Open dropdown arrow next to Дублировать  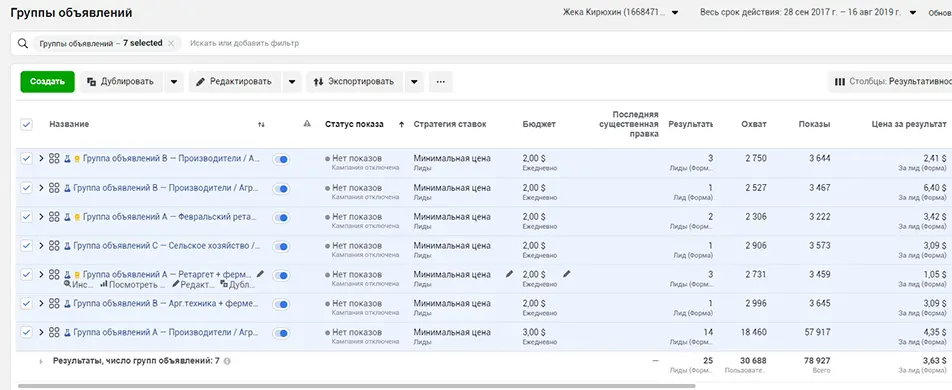pos(174,81)
